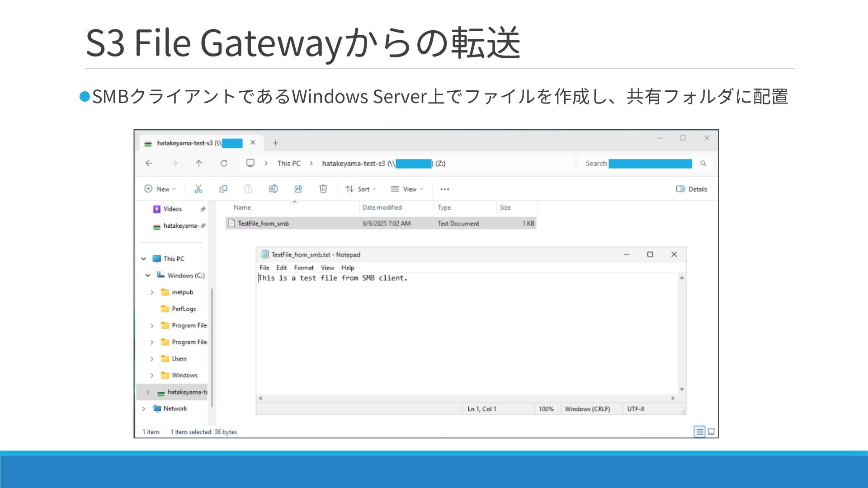Image resolution: width=868 pixels, height=488 pixels.
Task: Sort by Type column header
Action: coord(444,207)
